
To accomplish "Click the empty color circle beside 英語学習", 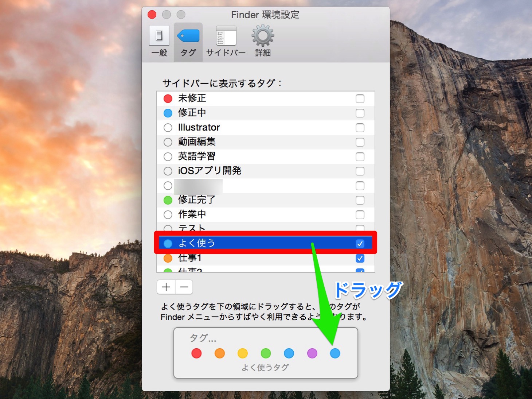I will 168,157.
